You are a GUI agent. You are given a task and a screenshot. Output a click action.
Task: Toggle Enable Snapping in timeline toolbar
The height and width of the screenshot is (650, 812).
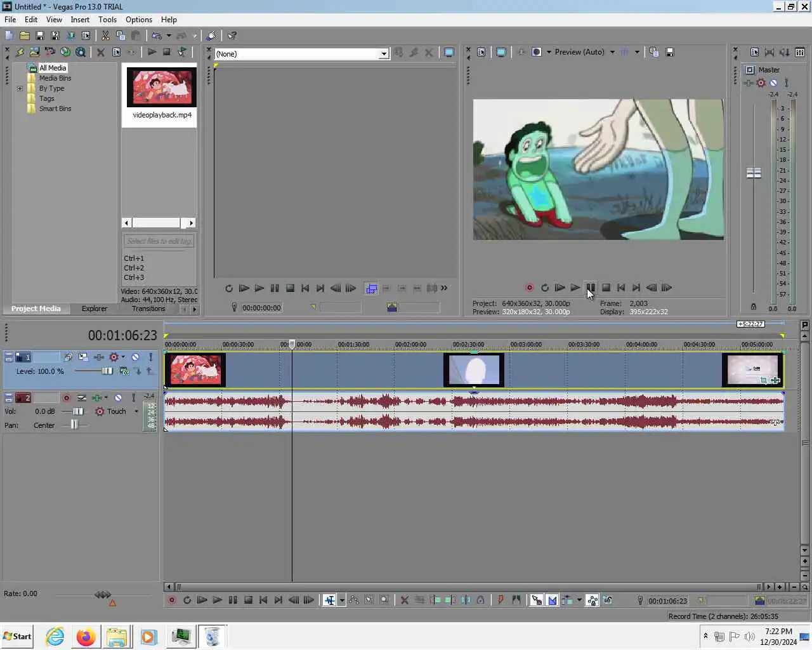(536, 600)
